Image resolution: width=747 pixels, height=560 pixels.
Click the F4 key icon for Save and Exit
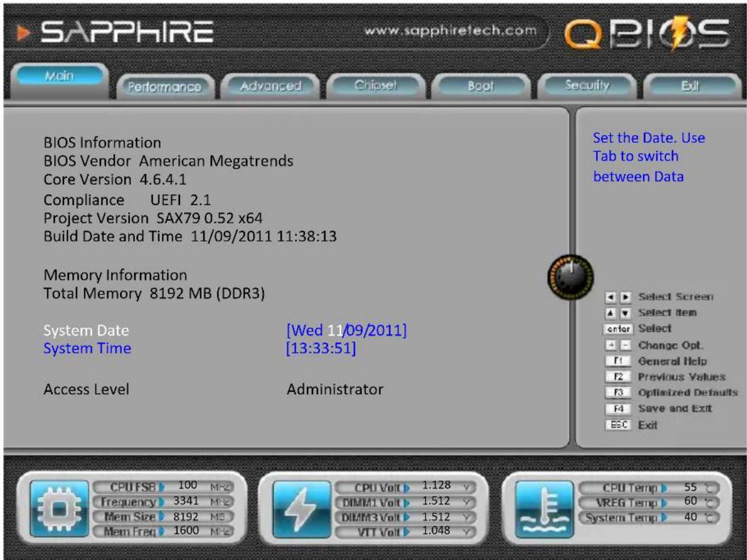[x=619, y=409]
